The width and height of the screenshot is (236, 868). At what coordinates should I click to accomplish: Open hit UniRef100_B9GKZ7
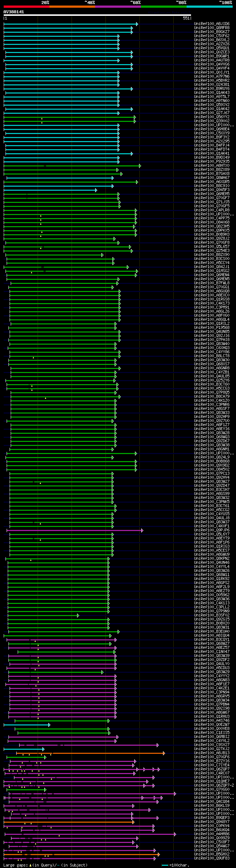click(212, 32)
